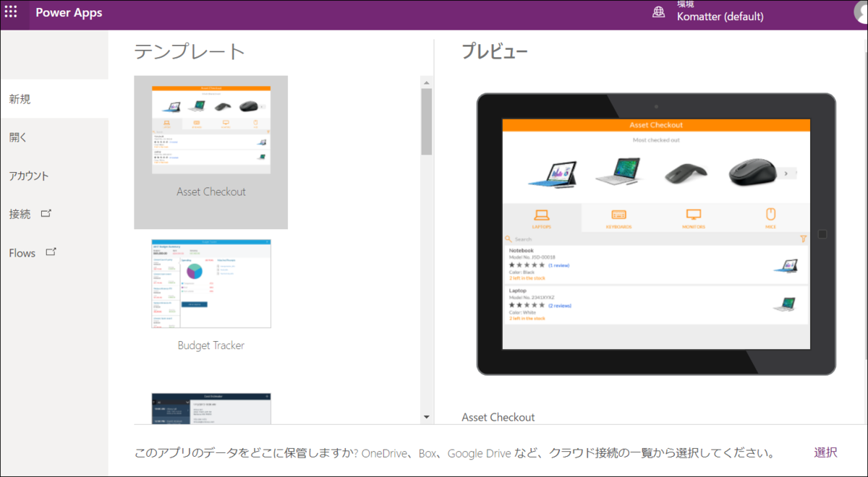Click the Laptops category icon in preview
Viewport: 868px width, 477px height.
click(542, 215)
